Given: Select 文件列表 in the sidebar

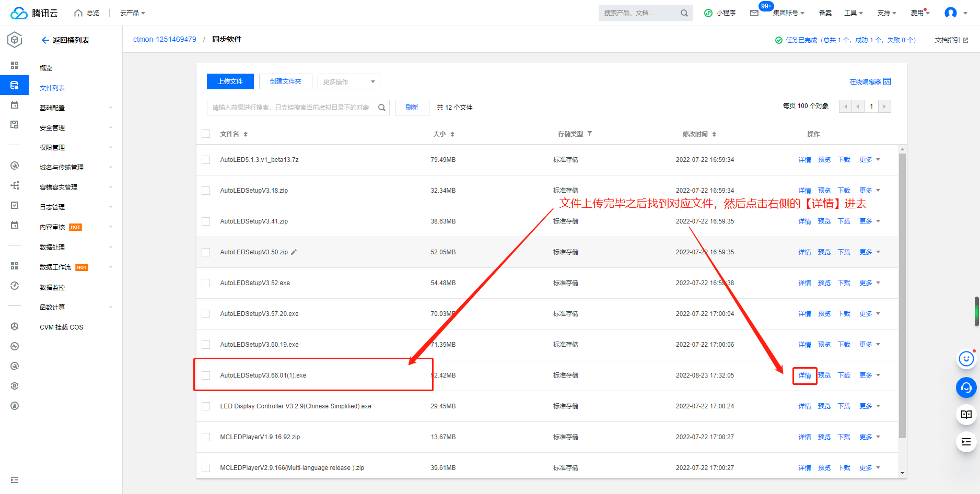Looking at the screenshot, I should click(x=52, y=88).
